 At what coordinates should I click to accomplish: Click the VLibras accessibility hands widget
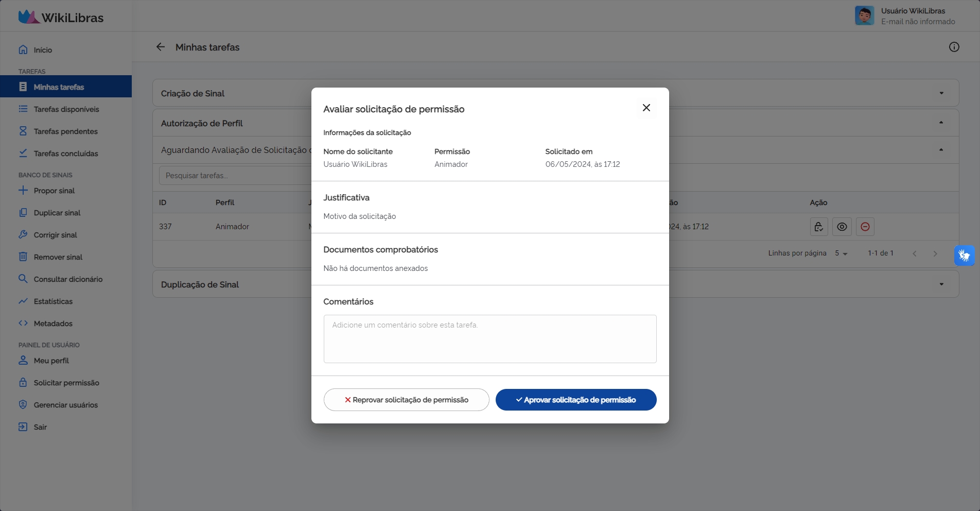(964, 255)
